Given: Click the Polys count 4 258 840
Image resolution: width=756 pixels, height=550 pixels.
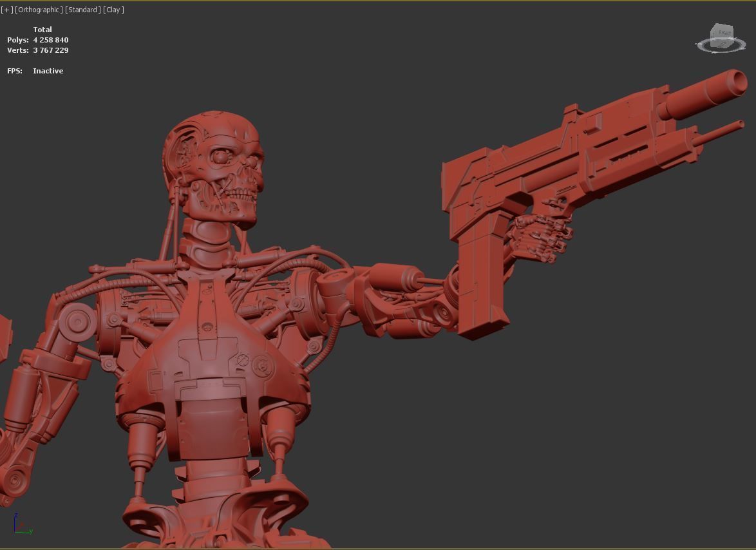Looking at the screenshot, I should pos(51,40).
